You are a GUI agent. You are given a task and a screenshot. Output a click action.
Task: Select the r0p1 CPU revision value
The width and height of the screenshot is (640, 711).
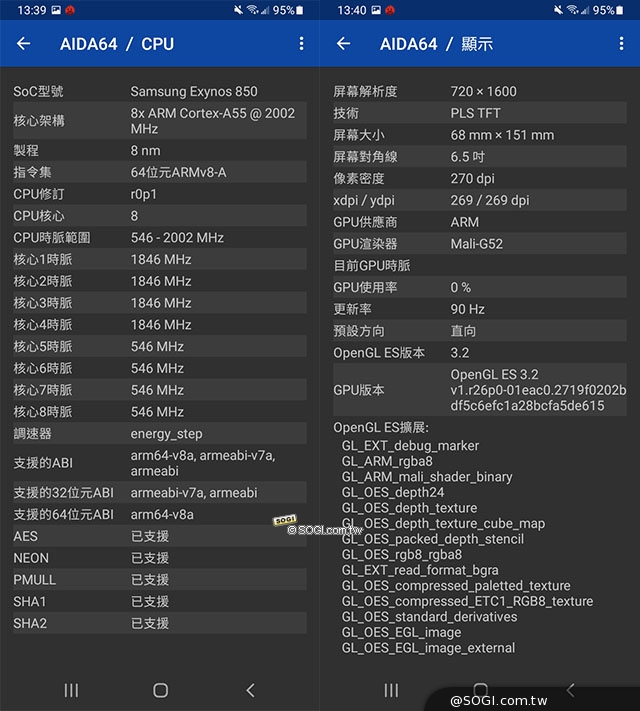point(143,194)
